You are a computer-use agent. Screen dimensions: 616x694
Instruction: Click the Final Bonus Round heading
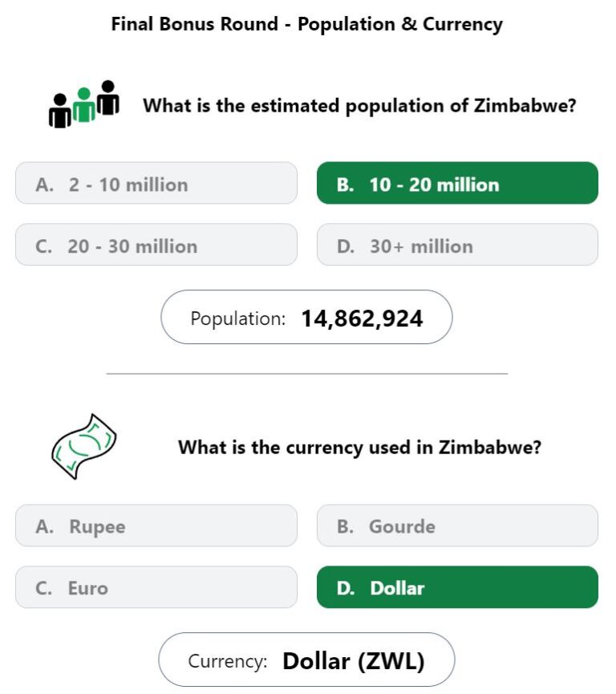point(306,24)
